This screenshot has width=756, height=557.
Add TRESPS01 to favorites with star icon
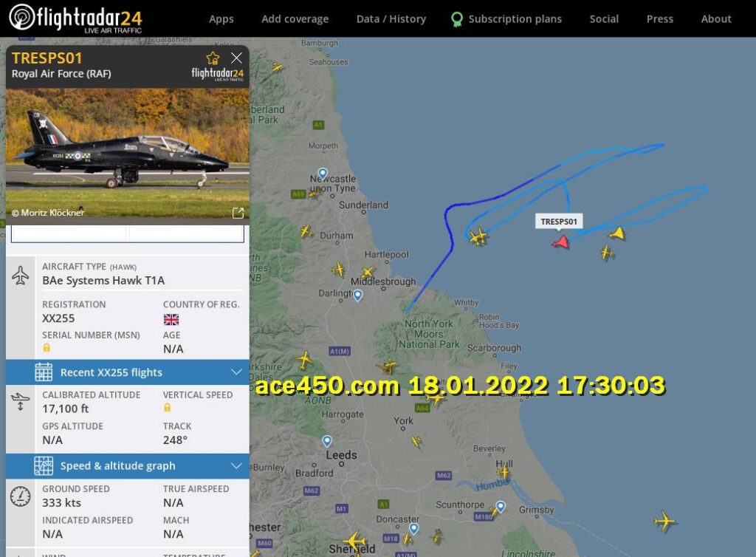tap(213, 58)
